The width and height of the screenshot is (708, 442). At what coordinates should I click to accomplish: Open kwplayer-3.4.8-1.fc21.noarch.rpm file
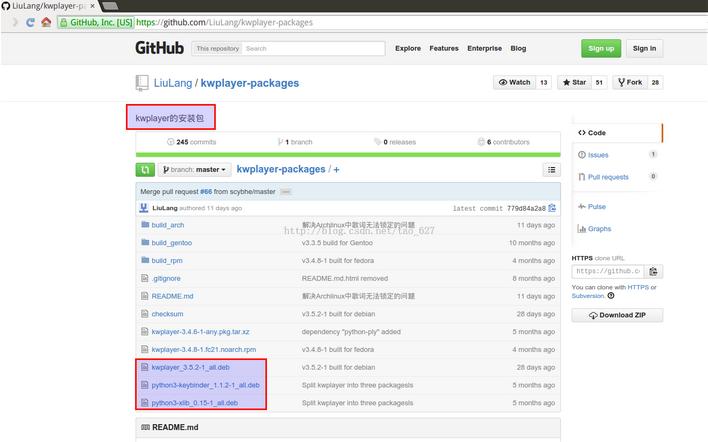tap(204, 349)
